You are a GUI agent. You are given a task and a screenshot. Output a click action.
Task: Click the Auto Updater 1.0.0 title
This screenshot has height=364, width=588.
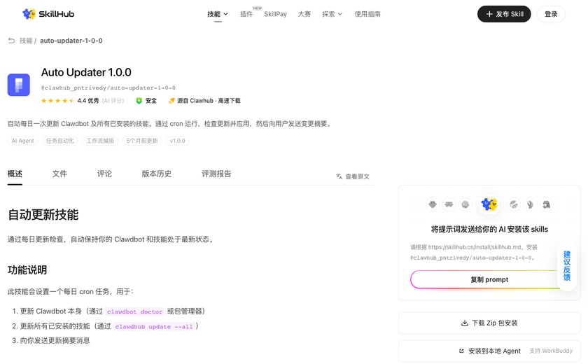[86, 72]
